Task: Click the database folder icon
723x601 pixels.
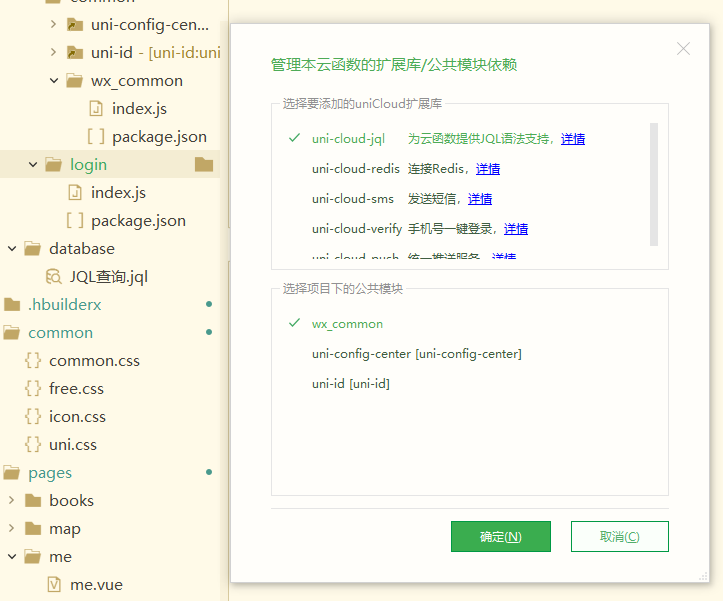Action: [32, 249]
